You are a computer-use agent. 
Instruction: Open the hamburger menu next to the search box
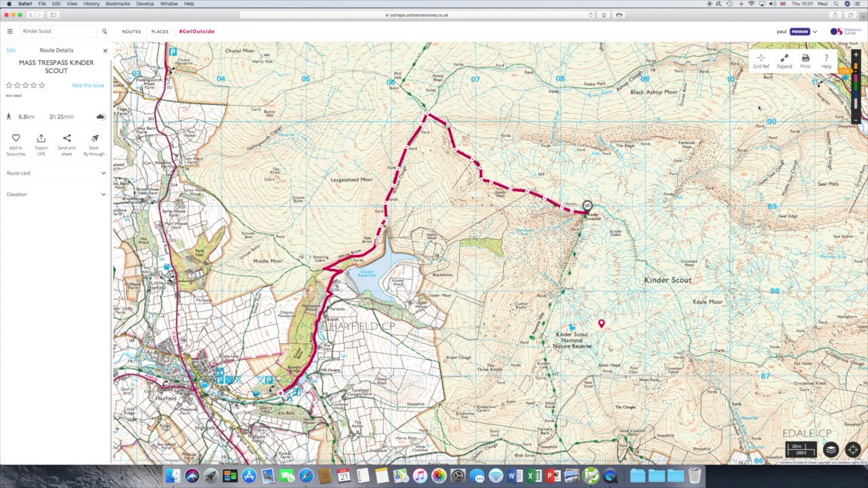[x=9, y=31]
